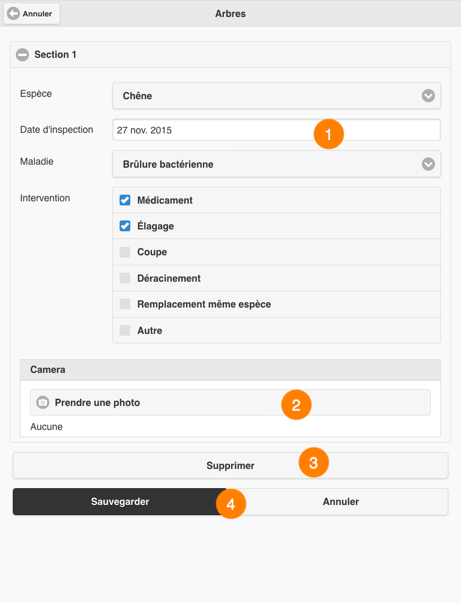The width and height of the screenshot is (461, 603).
Task: Click the camera icon beside Prendre une photo
Action: tap(43, 402)
